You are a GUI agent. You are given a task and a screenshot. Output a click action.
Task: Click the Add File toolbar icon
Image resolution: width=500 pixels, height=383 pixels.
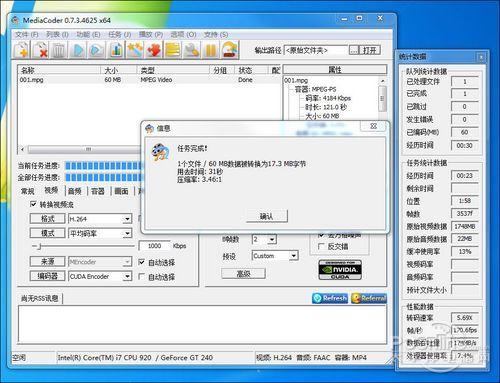pyautogui.click(x=21, y=50)
